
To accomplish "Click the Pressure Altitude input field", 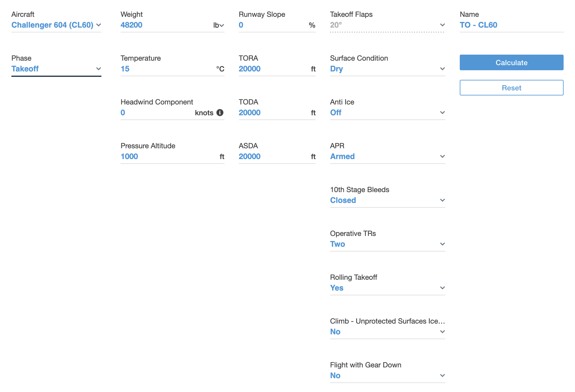I will click(x=168, y=156).
